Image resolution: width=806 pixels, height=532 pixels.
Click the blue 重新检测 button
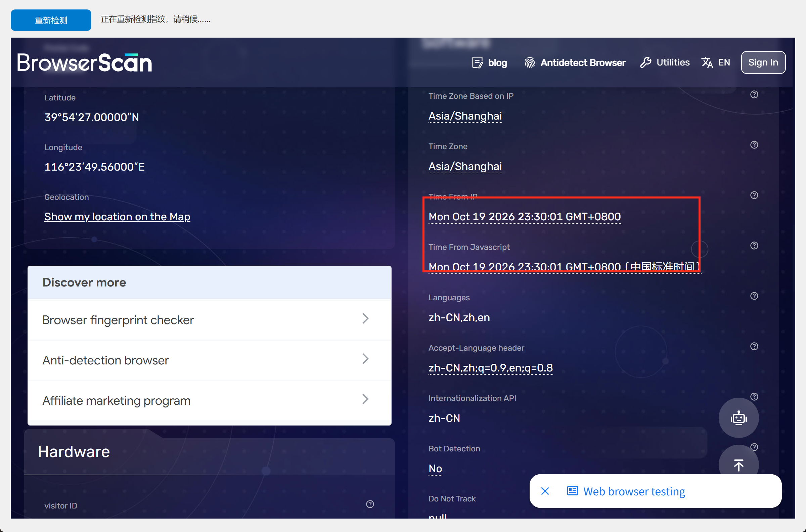tap(51, 20)
